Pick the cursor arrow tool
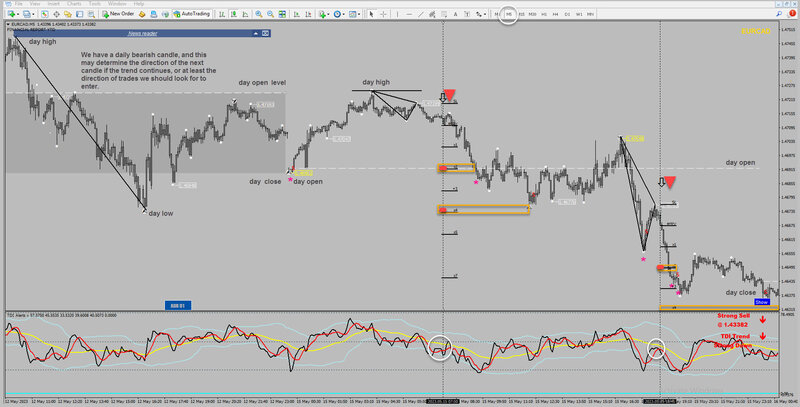The height and width of the screenshot is (407, 800). pyautogui.click(x=371, y=14)
